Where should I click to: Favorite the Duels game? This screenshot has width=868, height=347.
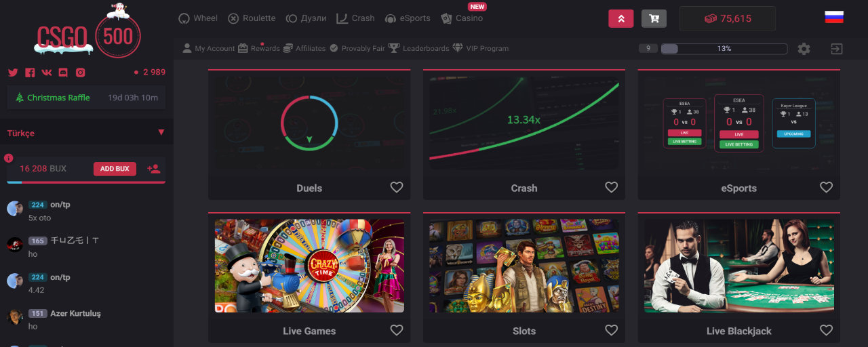[x=397, y=187]
